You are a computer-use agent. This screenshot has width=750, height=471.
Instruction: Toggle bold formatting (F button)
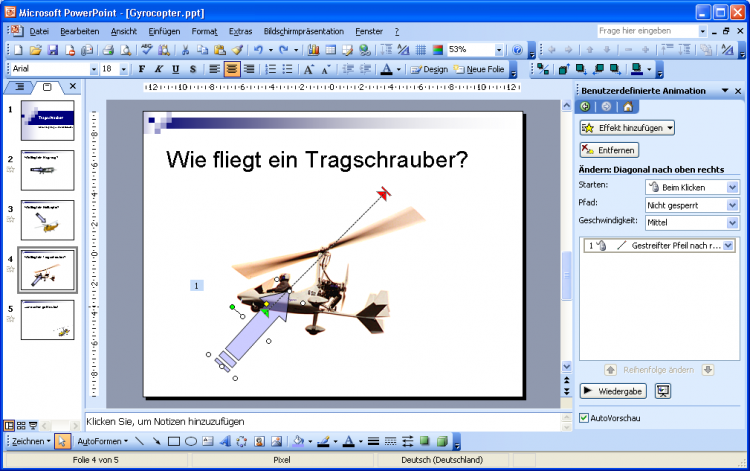(x=142, y=69)
